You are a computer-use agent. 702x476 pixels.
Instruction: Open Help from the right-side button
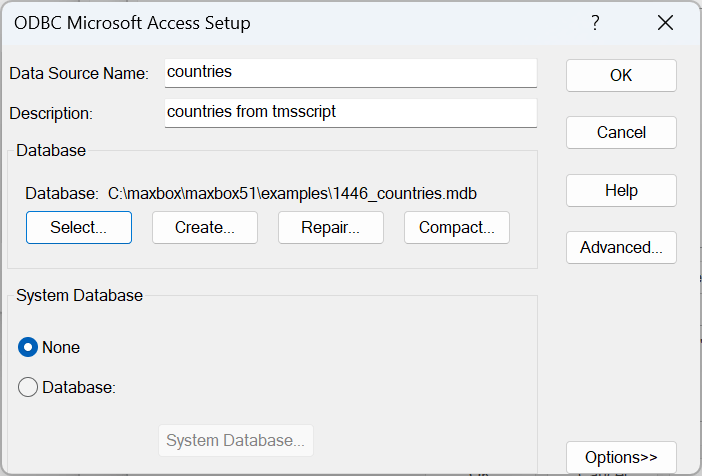point(621,190)
